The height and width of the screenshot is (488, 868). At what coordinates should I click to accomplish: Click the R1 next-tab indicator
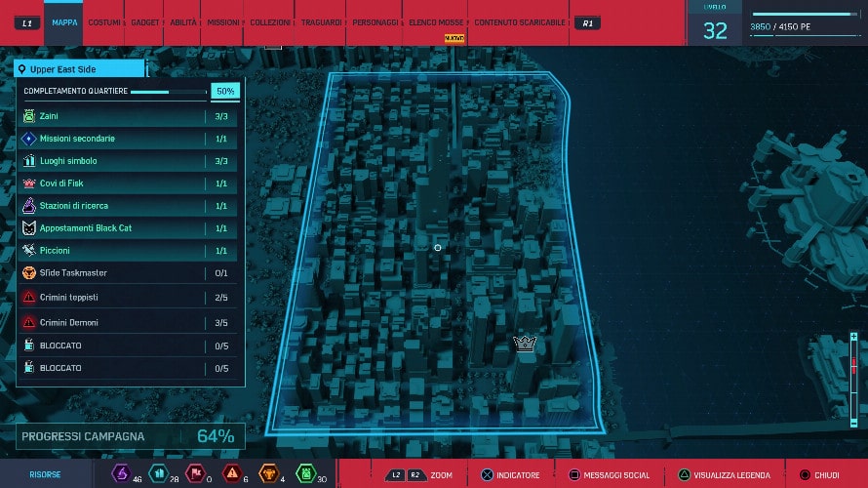click(x=586, y=22)
